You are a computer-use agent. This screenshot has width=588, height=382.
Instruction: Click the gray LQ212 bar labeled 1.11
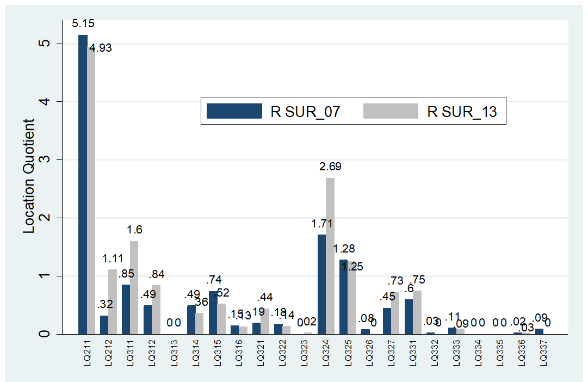113,301
